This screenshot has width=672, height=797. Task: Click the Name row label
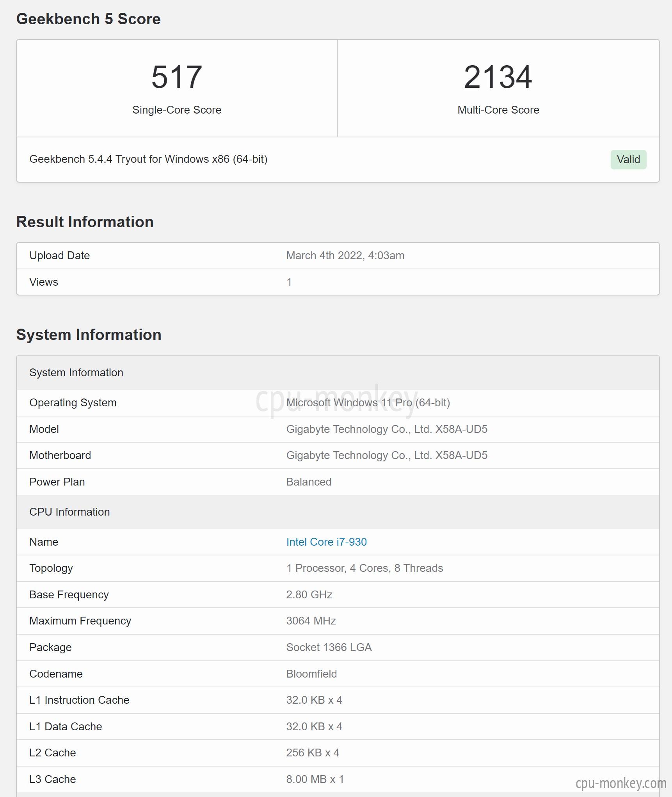coord(44,542)
